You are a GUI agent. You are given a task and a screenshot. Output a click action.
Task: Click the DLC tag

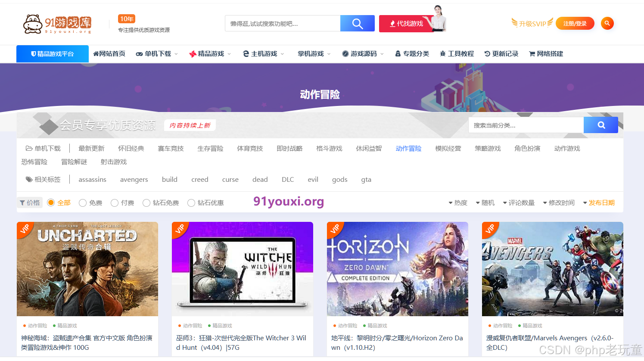(x=288, y=179)
